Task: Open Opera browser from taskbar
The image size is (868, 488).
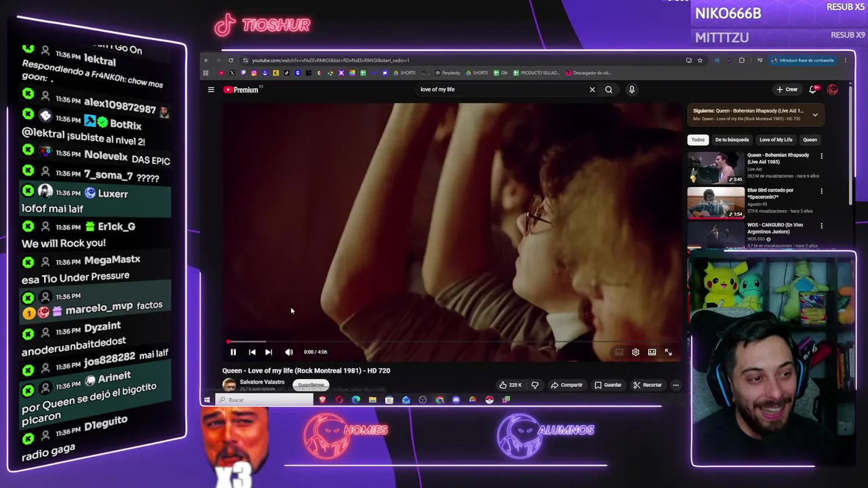Action: point(339,400)
